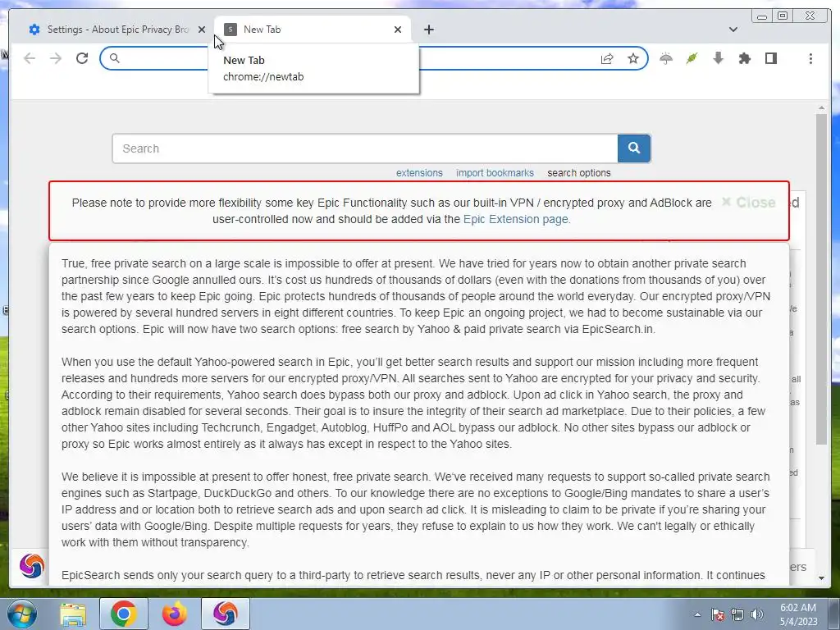The image size is (840, 630).
Task: Dismiss the notice with the Close button
Action: (748, 203)
